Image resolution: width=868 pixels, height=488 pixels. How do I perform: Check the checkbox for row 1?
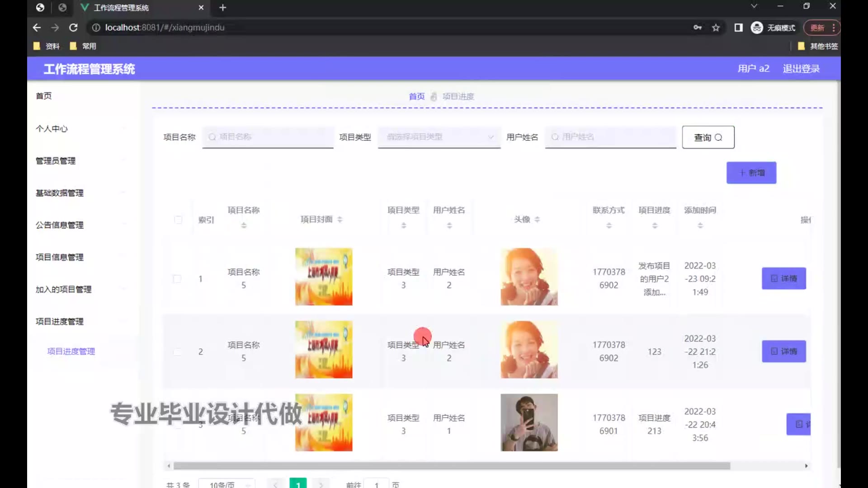pos(177,279)
